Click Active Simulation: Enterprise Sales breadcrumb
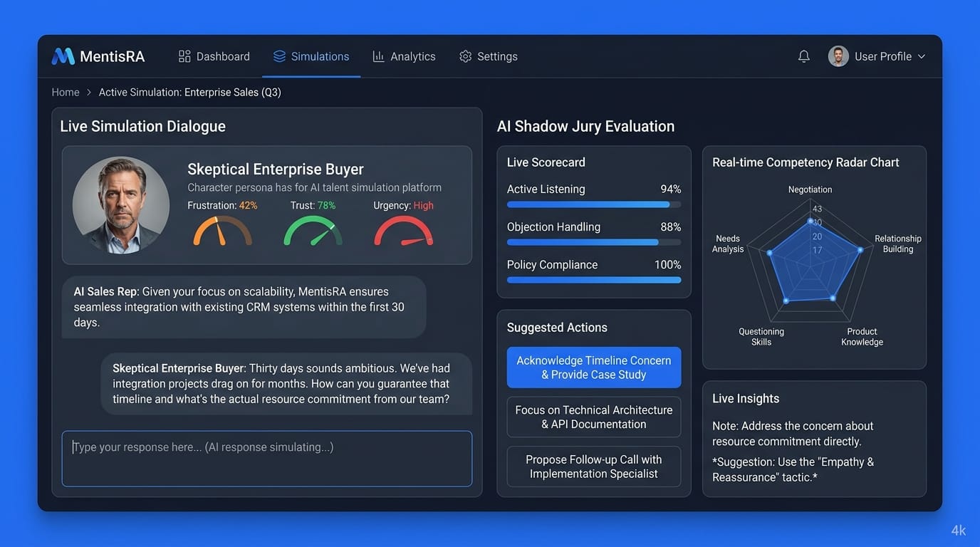 [189, 92]
